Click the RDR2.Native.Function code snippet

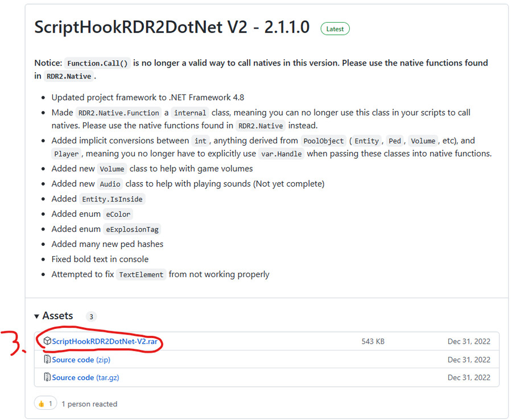118,113
